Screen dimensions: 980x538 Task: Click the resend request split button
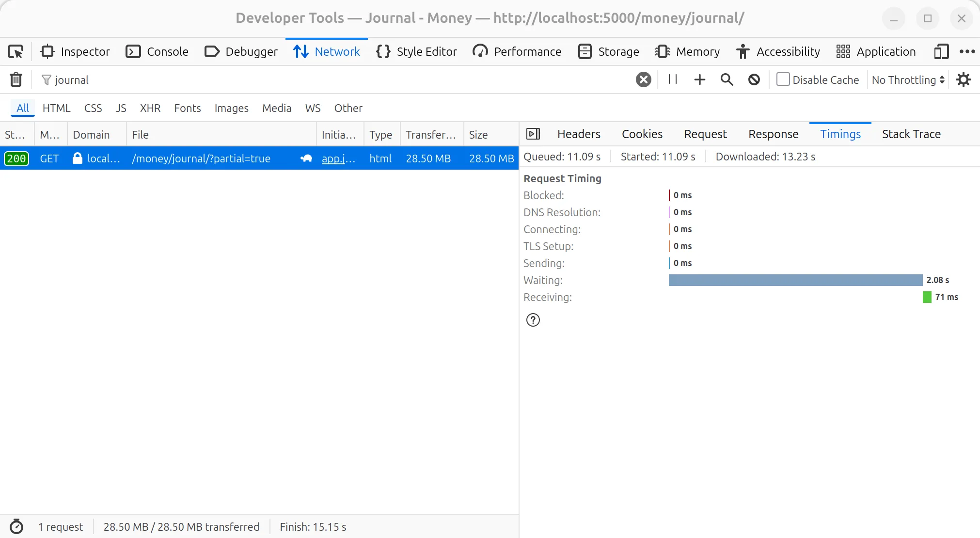click(533, 134)
